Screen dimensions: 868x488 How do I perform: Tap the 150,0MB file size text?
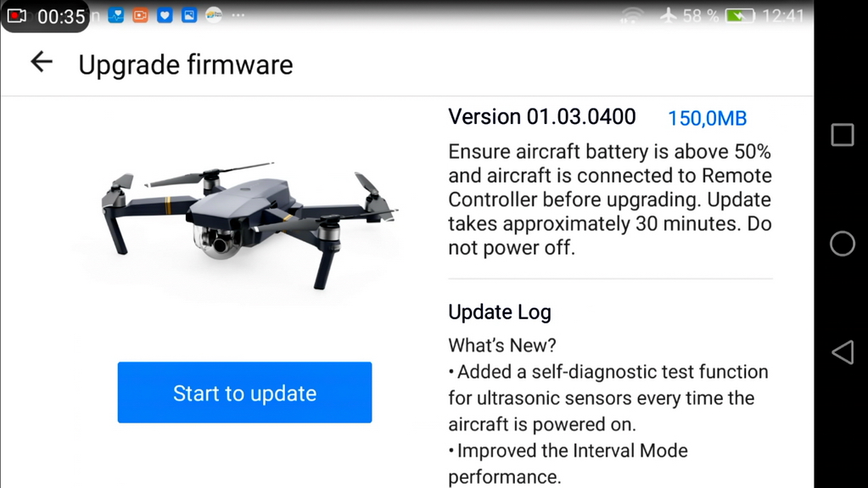(707, 118)
